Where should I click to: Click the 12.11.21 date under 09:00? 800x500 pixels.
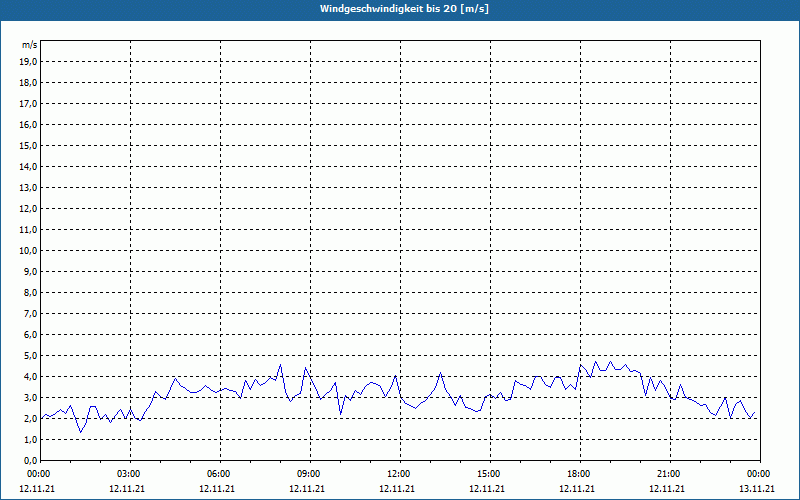click(x=307, y=489)
